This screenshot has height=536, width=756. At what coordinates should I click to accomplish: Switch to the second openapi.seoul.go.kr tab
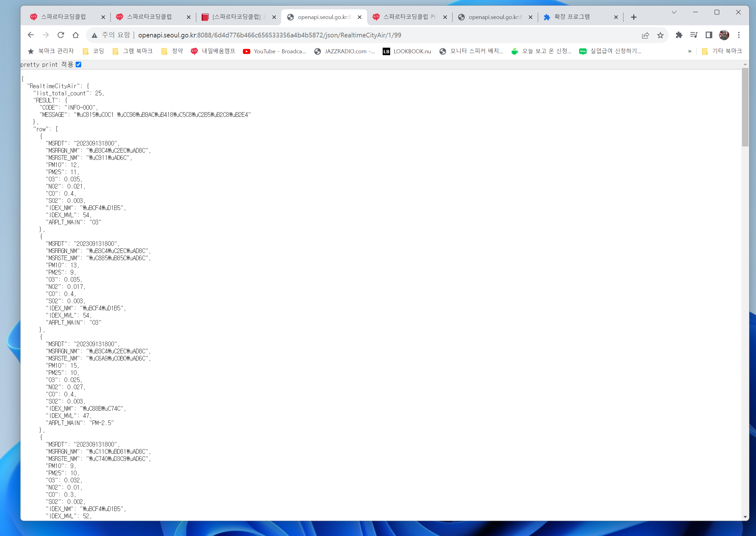494,17
